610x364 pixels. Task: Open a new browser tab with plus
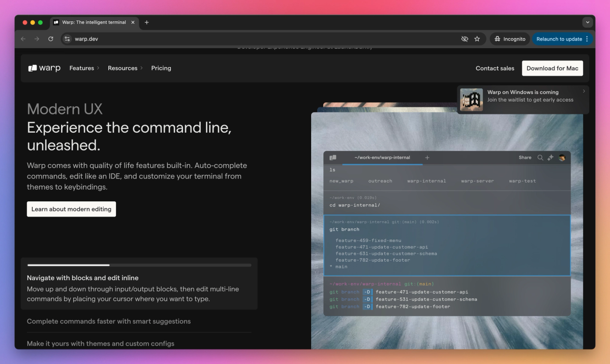[146, 22]
